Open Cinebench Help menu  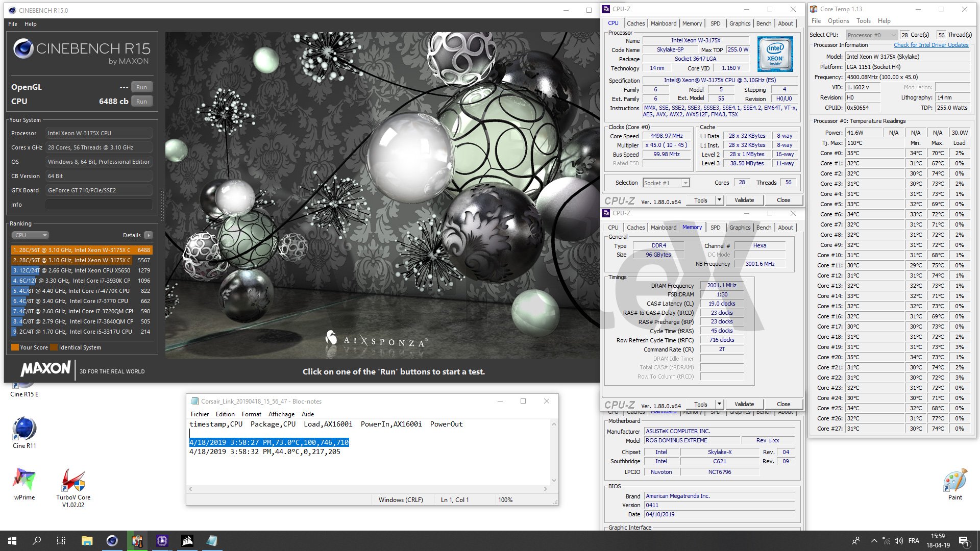click(x=31, y=24)
